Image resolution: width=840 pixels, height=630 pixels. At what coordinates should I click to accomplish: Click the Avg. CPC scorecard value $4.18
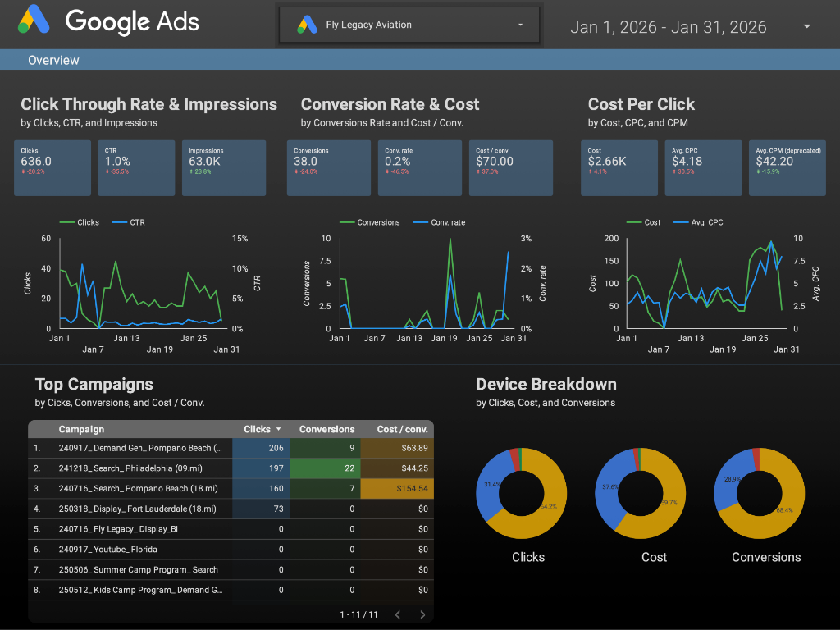click(x=687, y=162)
